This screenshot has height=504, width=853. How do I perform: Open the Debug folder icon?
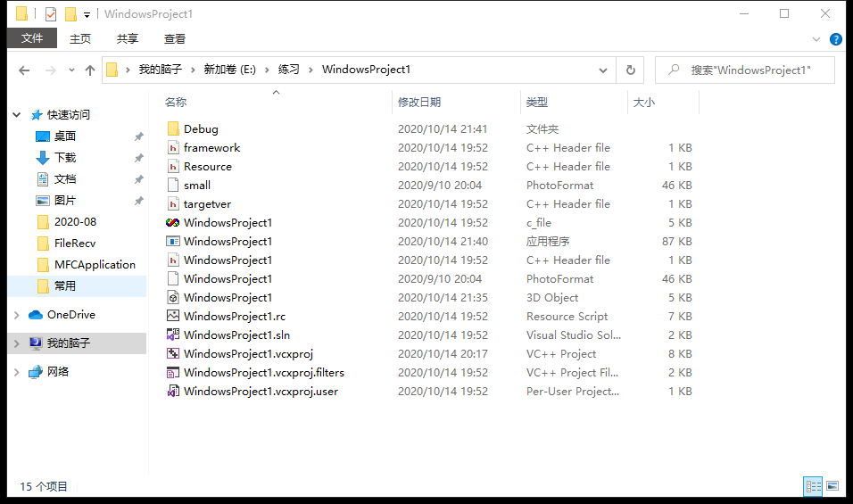click(173, 128)
